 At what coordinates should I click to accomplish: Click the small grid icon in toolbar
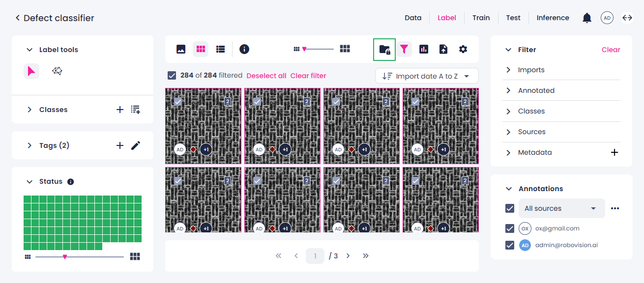[x=296, y=49]
